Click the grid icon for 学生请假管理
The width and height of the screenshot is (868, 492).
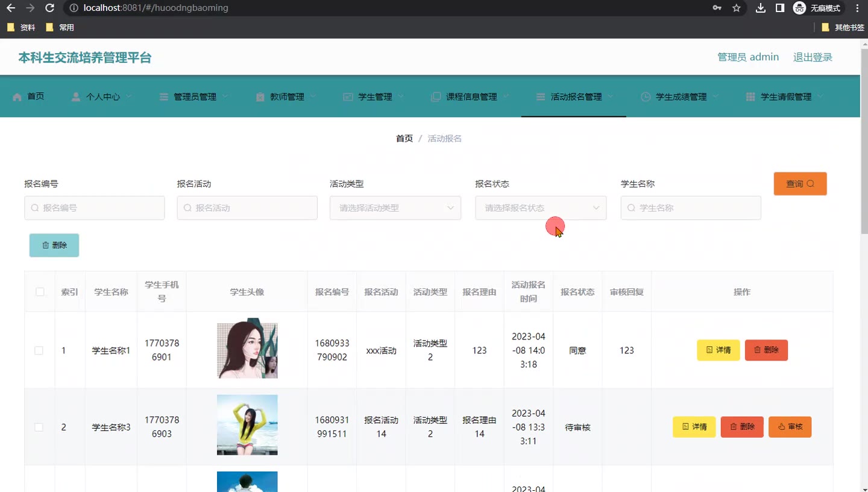(x=750, y=96)
